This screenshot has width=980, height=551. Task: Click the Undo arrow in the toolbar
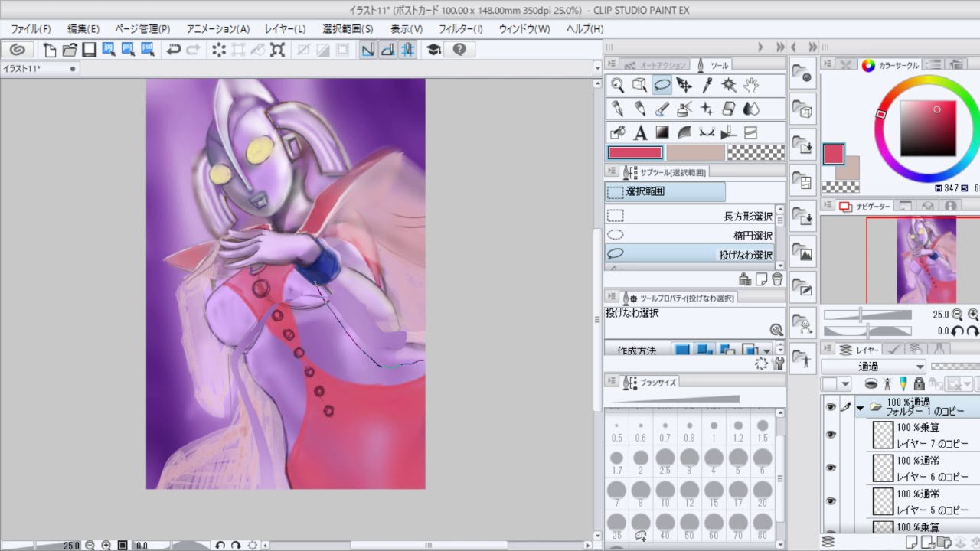[x=174, y=50]
